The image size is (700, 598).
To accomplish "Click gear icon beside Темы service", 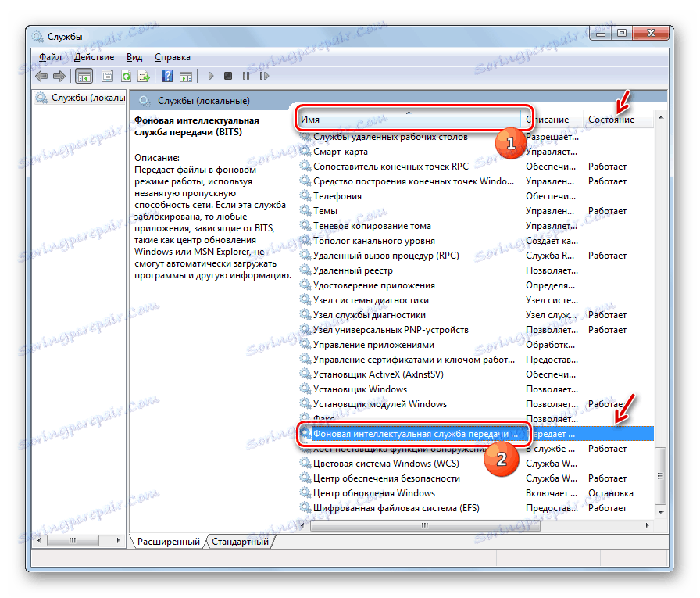I will (x=305, y=210).
